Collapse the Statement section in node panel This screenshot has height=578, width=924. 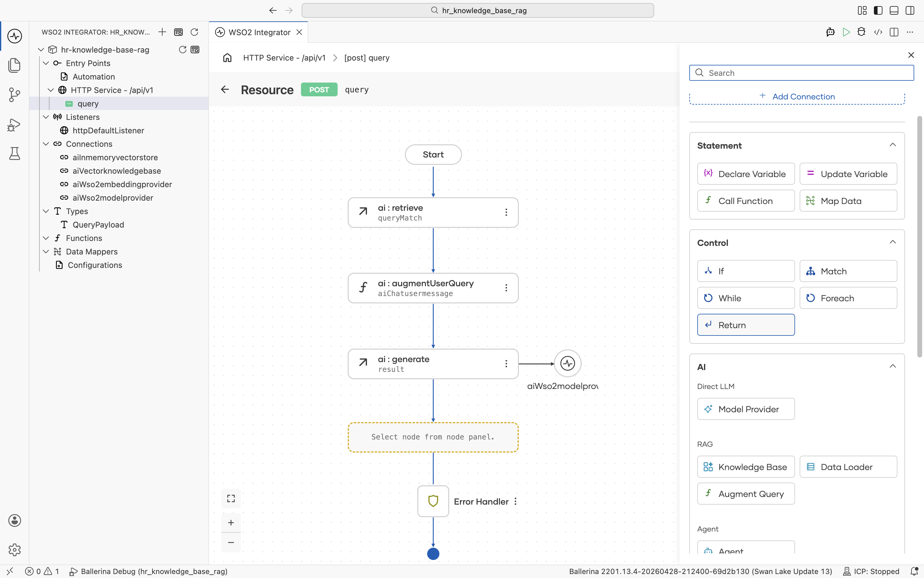(893, 145)
